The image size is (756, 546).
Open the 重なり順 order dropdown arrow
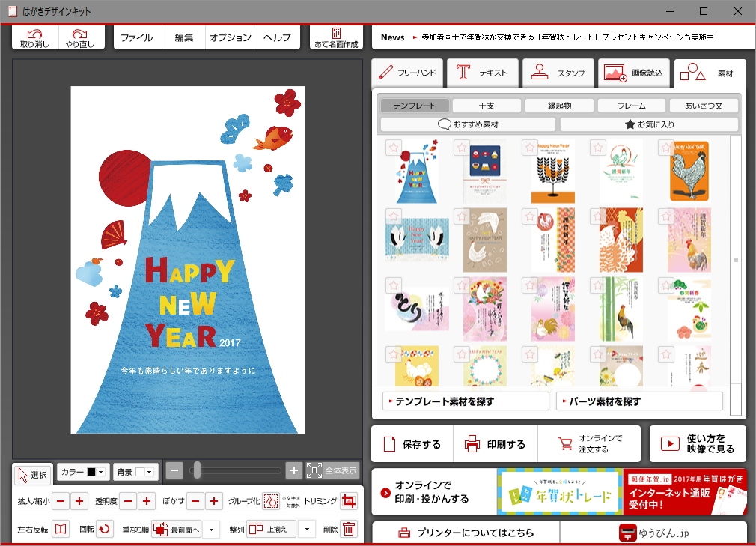211,529
